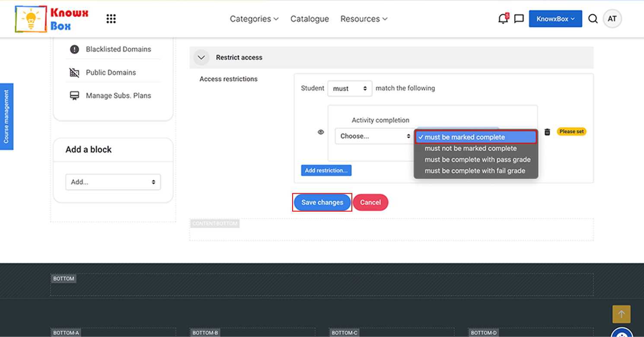Jump to top with the arrow button
The height and width of the screenshot is (337, 644).
pyautogui.click(x=622, y=314)
